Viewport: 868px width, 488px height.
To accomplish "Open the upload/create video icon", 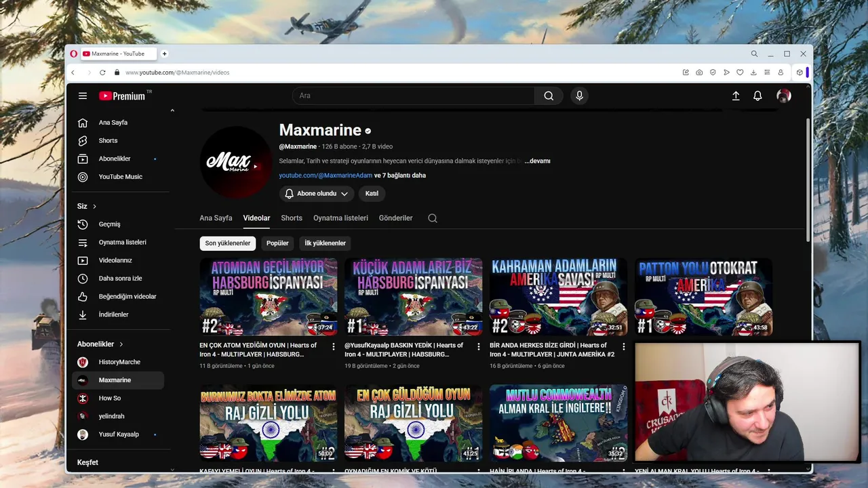I will pos(736,96).
